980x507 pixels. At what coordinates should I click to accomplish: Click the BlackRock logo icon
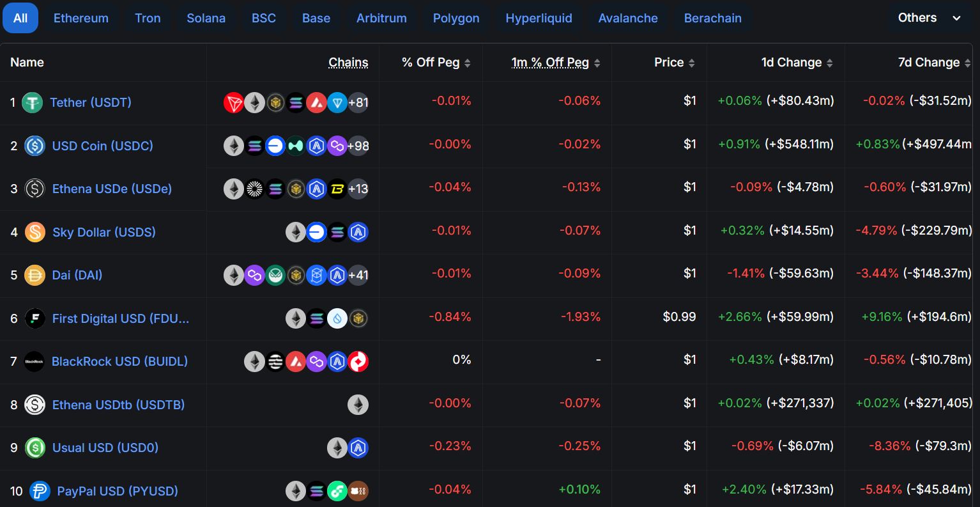pyautogui.click(x=34, y=361)
